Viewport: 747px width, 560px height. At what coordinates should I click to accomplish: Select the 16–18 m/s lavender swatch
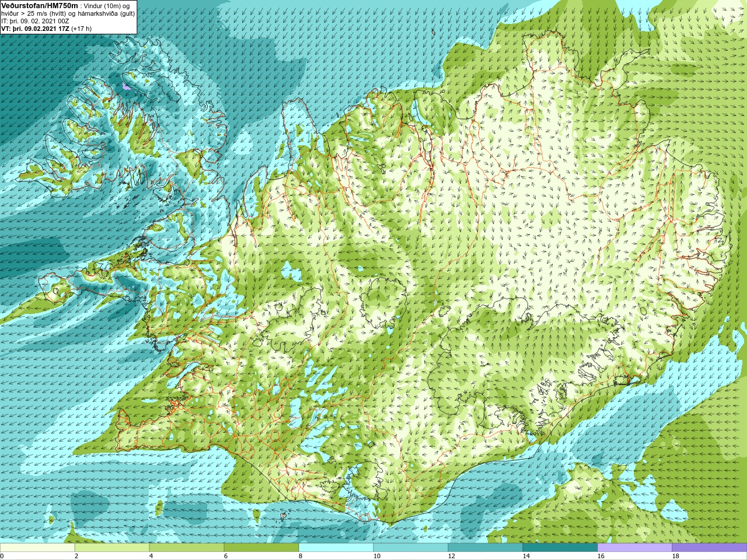tap(635, 548)
